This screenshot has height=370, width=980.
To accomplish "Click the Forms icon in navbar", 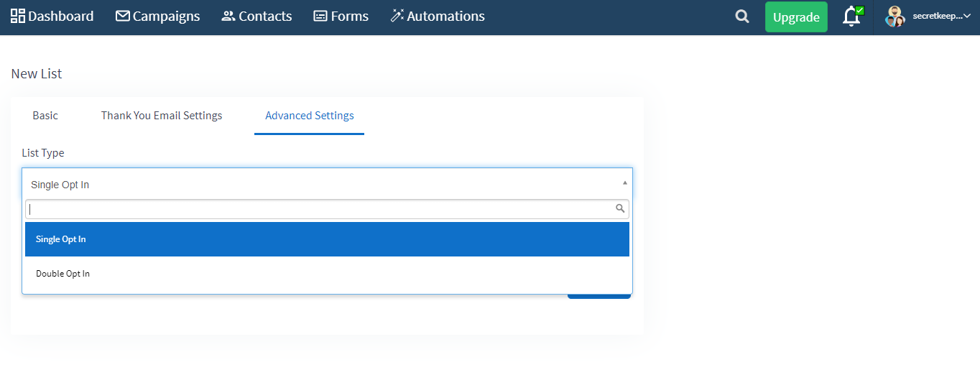I will pos(320,16).
